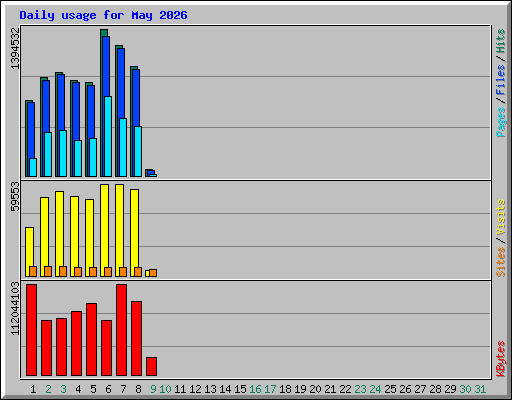Click day 20 on the x-axis
The height and width of the screenshot is (400, 512).
pyautogui.click(x=315, y=389)
